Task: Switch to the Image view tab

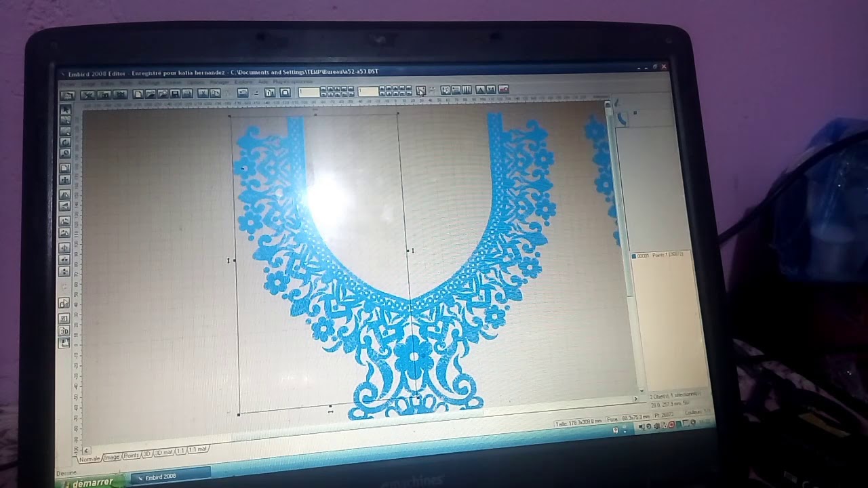Action: 112,457
